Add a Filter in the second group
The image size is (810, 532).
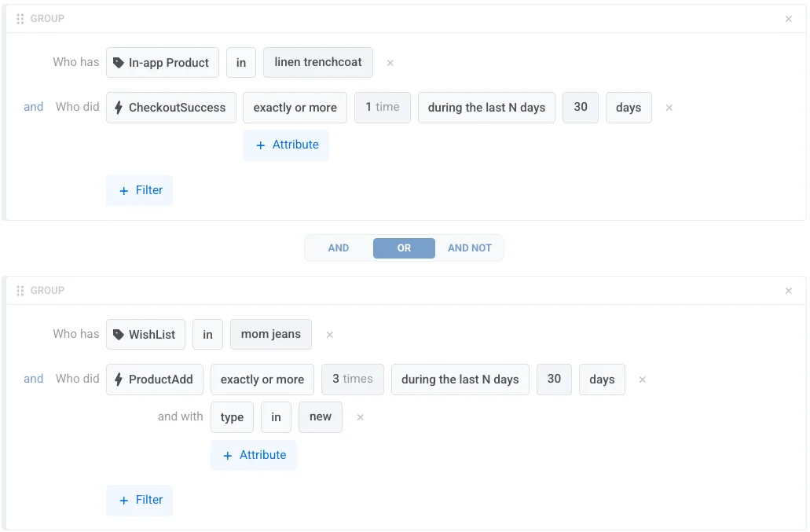coord(140,500)
